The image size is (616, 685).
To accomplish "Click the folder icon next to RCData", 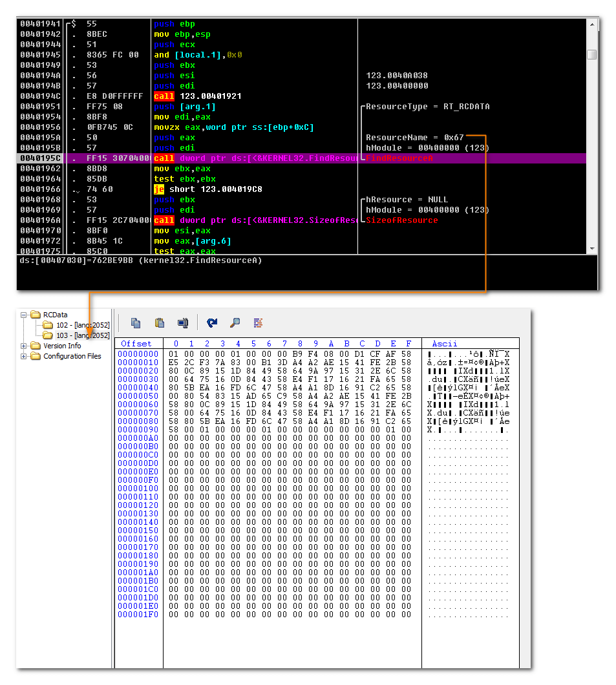I will (36, 315).
